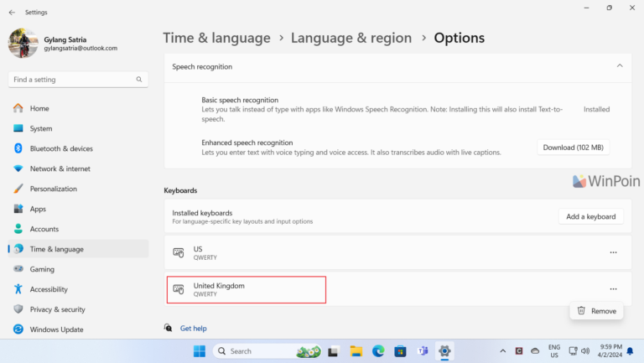This screenshot has width=644, height=363.
Task: Switch input language via ENG US indicator
Action: click(554, 351)
